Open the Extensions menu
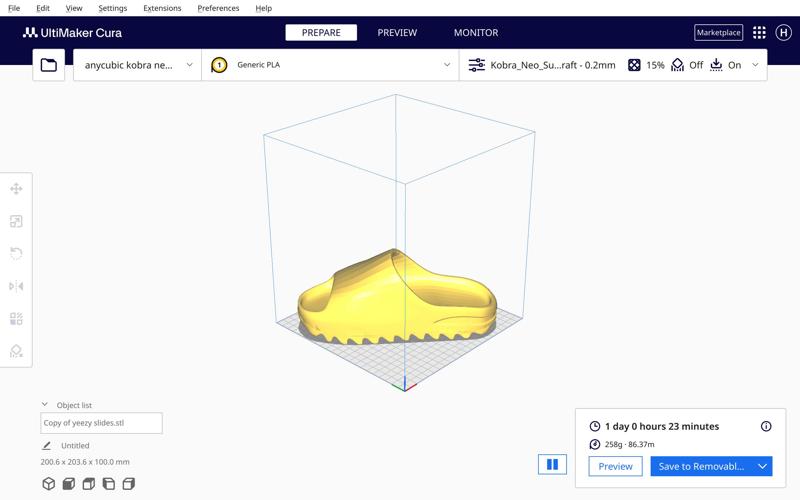Screen dimensions: 800x500 tap(162, 8)
